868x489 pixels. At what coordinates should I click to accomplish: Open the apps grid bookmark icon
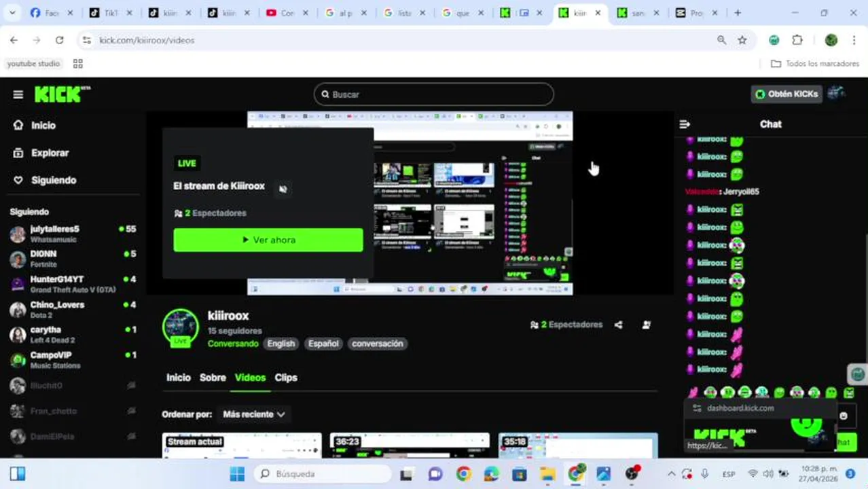pyautogui.click(x=78, y=64)
